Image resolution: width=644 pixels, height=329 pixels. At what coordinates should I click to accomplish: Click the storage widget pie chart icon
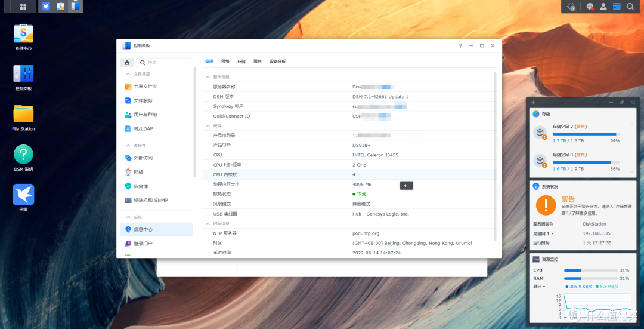[536, 114]
